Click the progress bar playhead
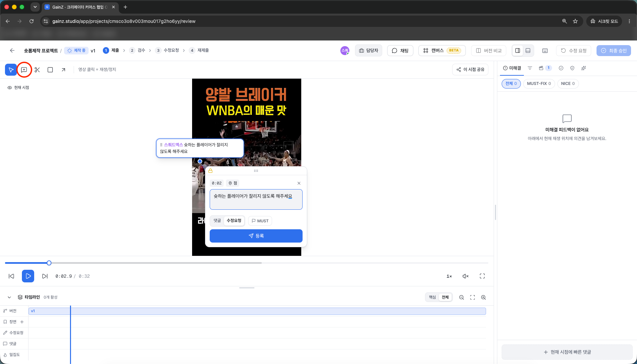Image resolution: width=637 pixels, height=364 pixels. pyautogui.click(x=49, y=263)
